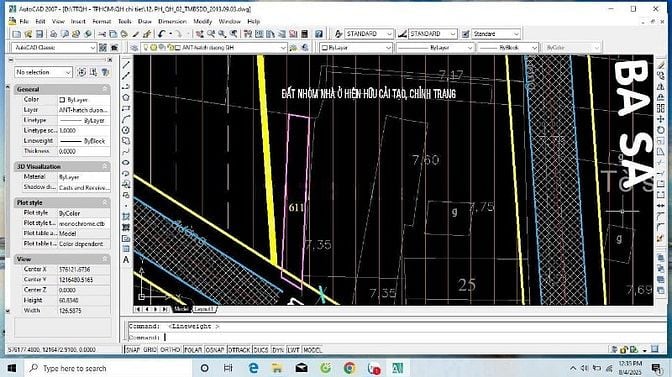
Task: Open Microsoft Edge from taskbar
Action: 253,368
